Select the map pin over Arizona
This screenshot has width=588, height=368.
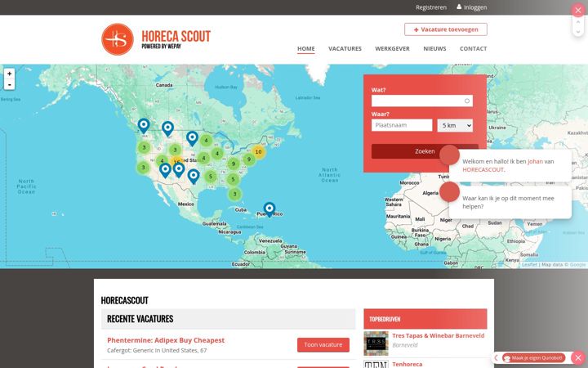165,170
